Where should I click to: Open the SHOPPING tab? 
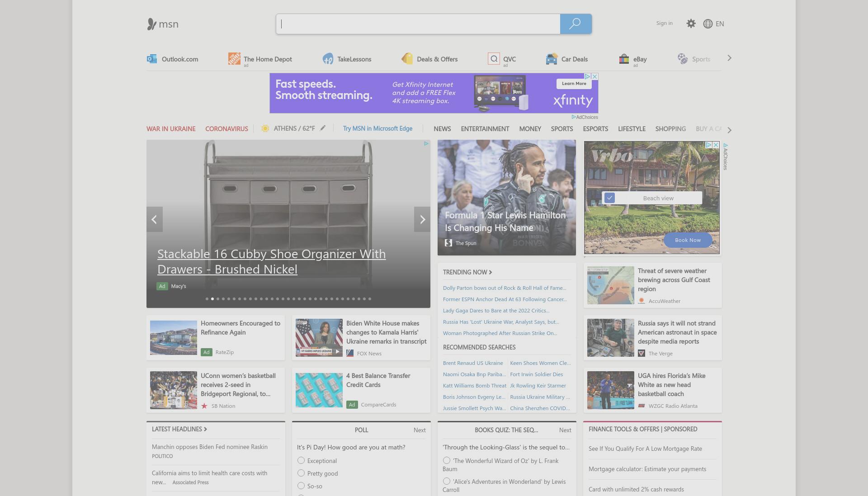tap(670, 129)
